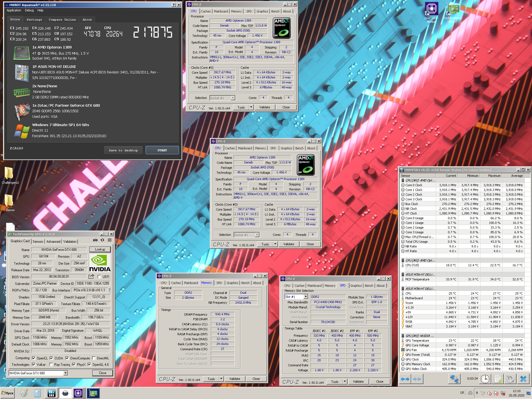Screen dimensions: 532x399
Task: Show hidden tray icons arrow
Action: (x=477, y=393)
